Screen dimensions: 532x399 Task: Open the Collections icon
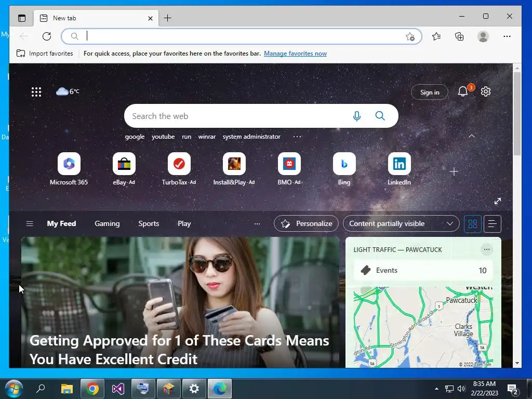(459, 36)
